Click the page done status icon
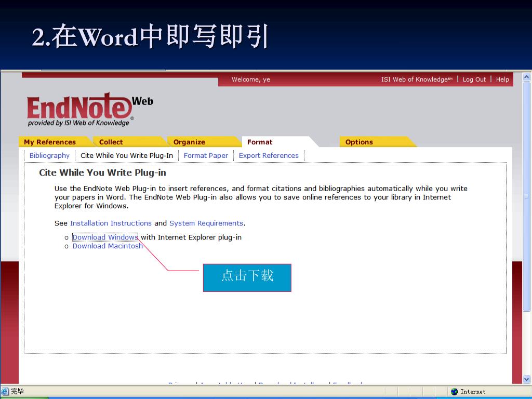The width and height of the screenshot is (532, 399). (5, 391)
